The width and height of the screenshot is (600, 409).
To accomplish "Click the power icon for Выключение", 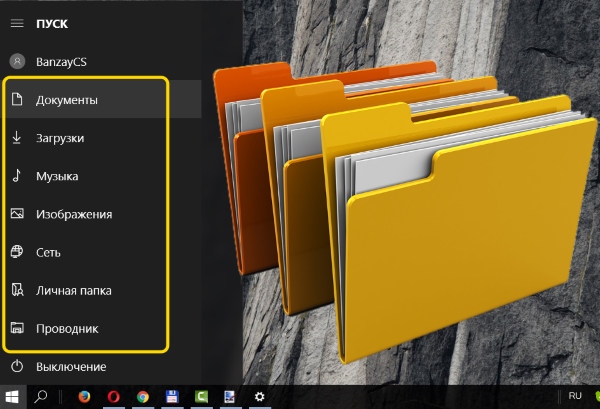I will (x=16, y=367).
